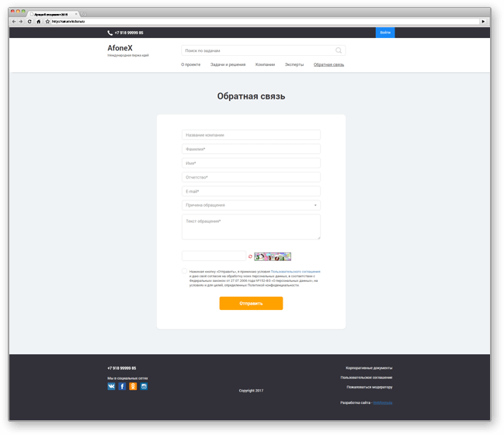Open the Facebook social icon
Screen dimensions: 504x435
pos(122,386)
